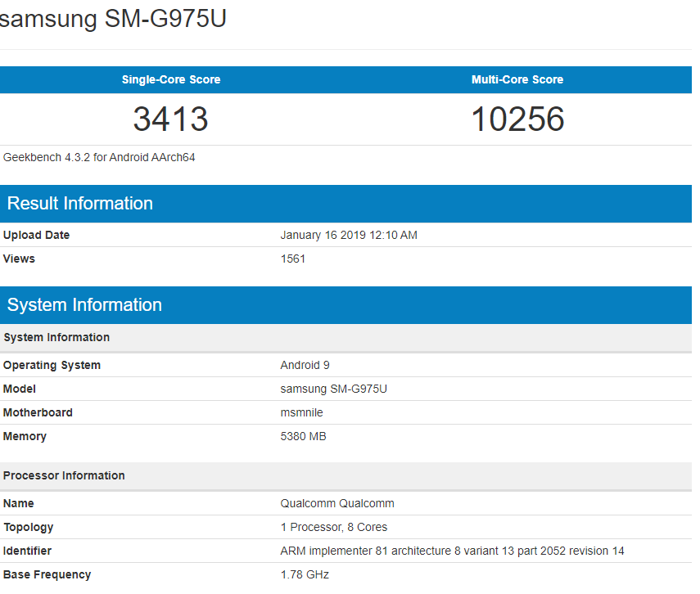The width and height of the screenshot is (700, 594).
Task: Click the 1 Processor, 8 Cores value
Action: coord(334,527)
